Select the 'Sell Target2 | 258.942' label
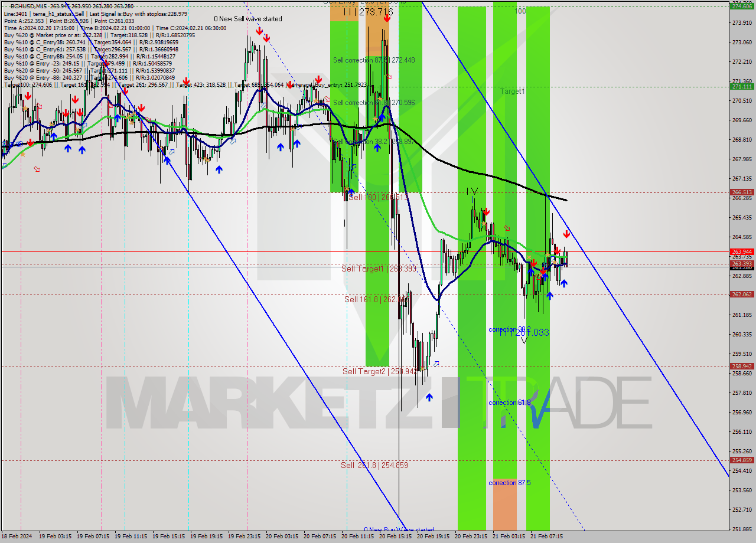756x543 pixels. (380, 371)
